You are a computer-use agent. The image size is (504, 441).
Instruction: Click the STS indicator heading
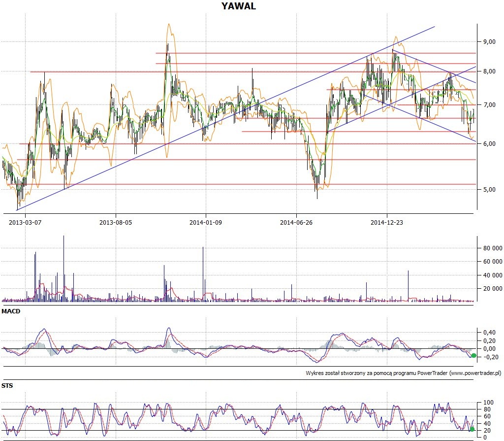point(7,386)
